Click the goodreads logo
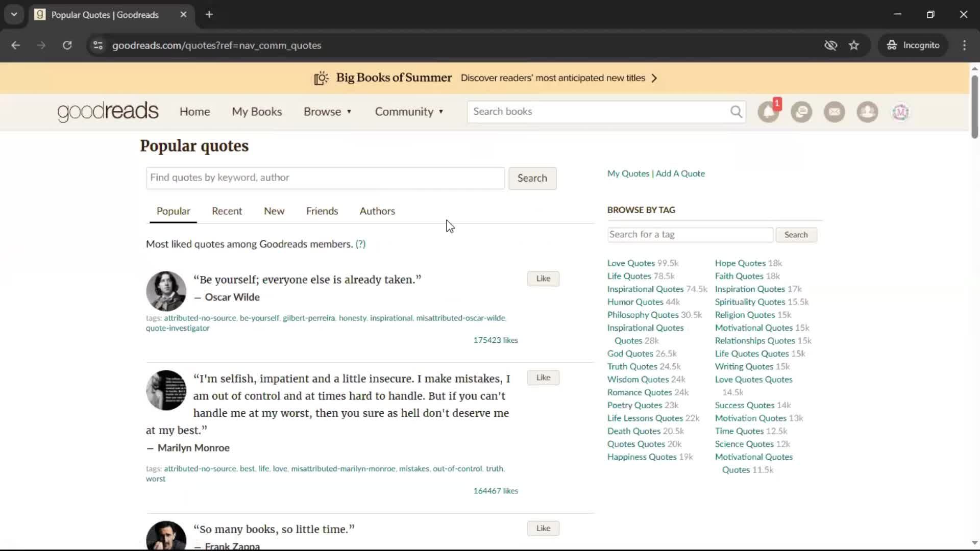Screen dimensions: 980x551 pyautogui.click(x=108, y=112)
